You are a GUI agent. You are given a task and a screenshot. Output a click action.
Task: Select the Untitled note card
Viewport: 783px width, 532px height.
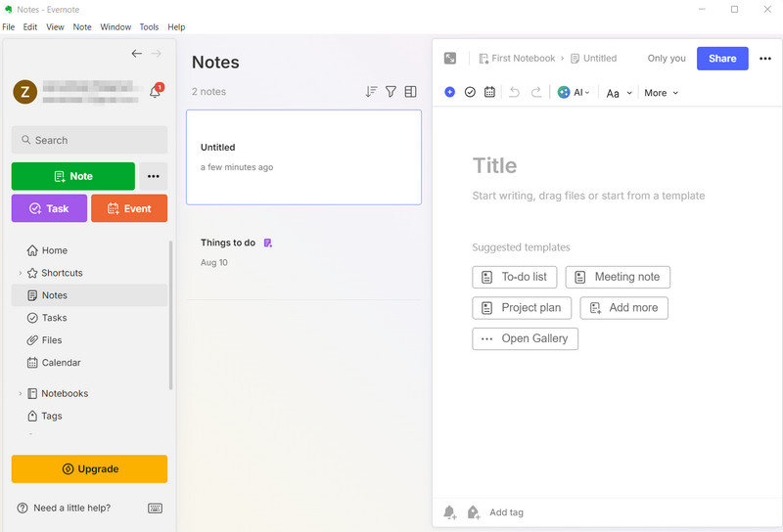[x=303, y=157]
